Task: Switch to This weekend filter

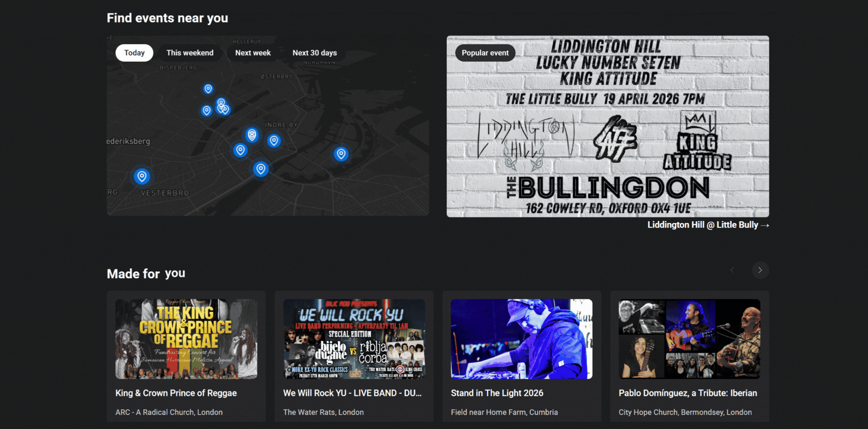Action: click(190, 53)
